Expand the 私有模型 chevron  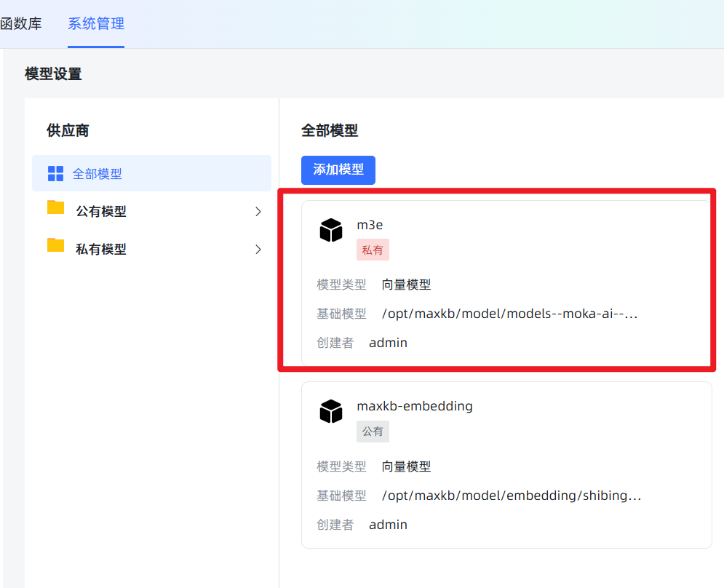tap(258, 250)
